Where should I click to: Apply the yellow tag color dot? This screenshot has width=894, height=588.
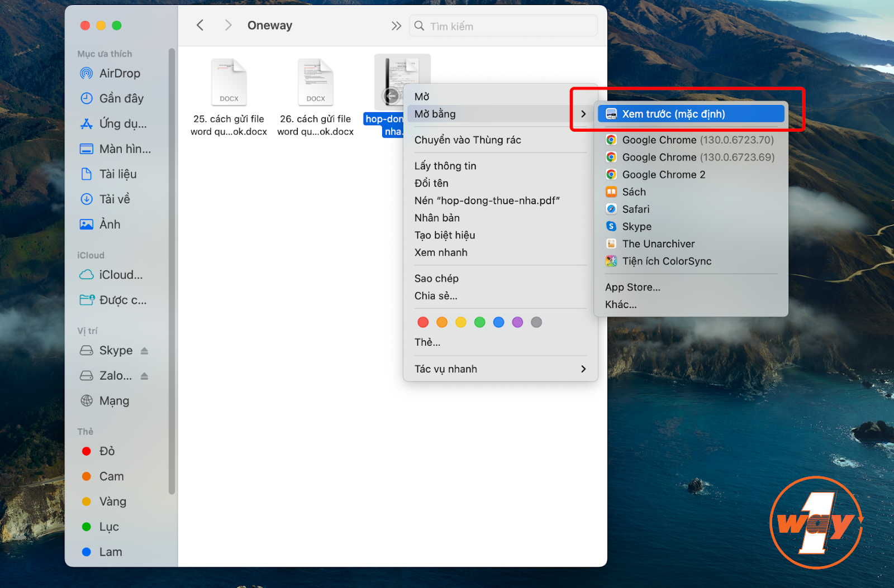461,322
